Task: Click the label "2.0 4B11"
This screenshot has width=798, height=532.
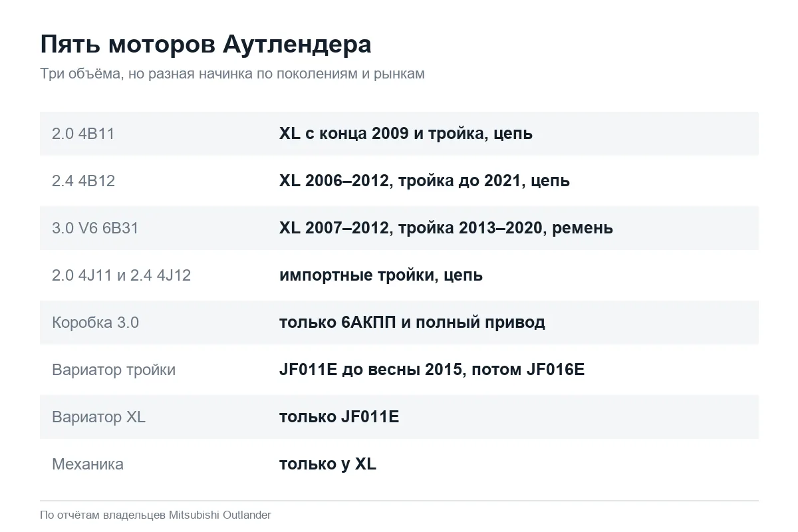Action: [x=83, y=134]
